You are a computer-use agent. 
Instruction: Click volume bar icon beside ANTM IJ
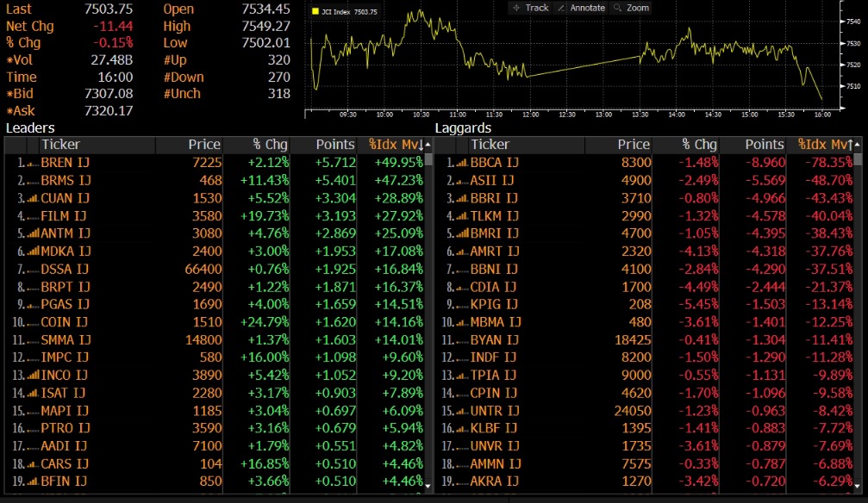(33, 234)
